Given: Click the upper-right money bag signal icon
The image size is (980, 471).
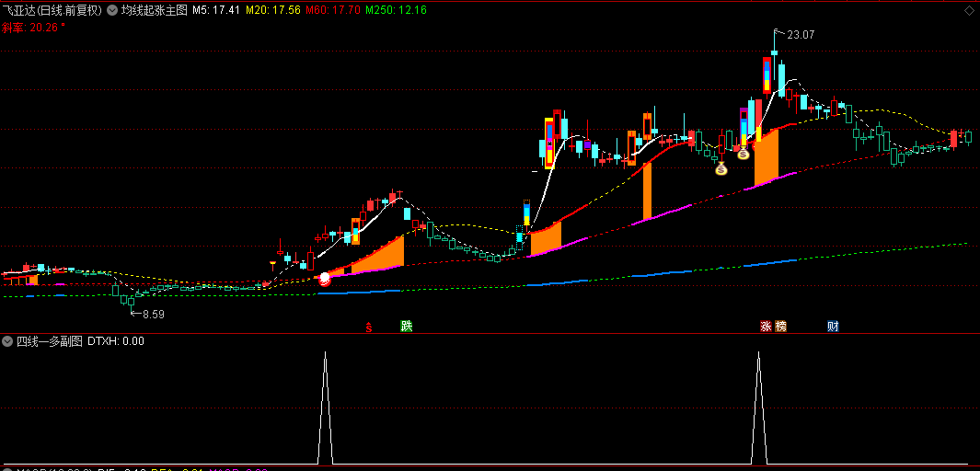Looking at the screenshot, I should pos(744,152).
